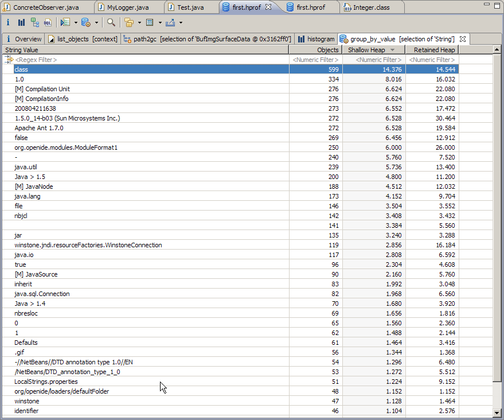Click the vertical scrollbar up arrow

(x=497, y=49)
